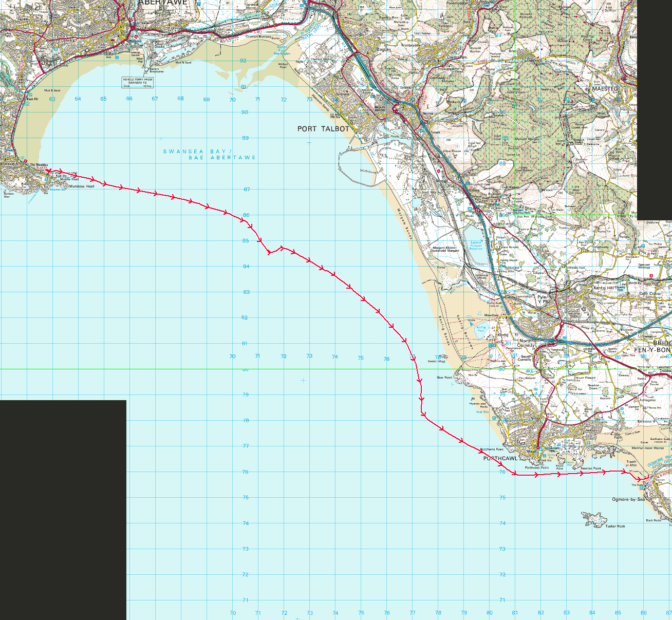Select the Ogmore-by-Sea label

[x=629, y=499]
